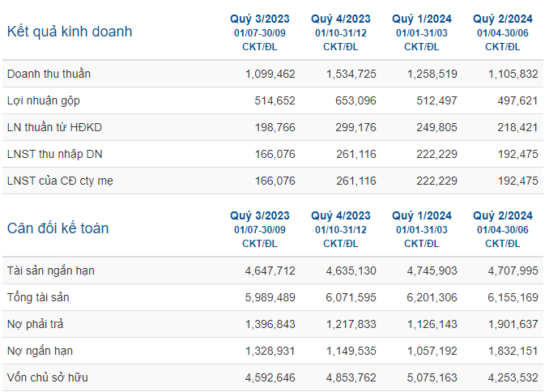The width and height of the screenshot is (545, 392).
Task: Select Quý 2/2024 header in Cân đối kế toán
Action: point(503,215)
